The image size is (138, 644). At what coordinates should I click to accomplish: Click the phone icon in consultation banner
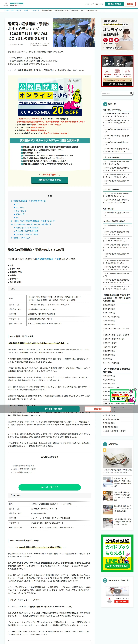click(x=105, y=40)
